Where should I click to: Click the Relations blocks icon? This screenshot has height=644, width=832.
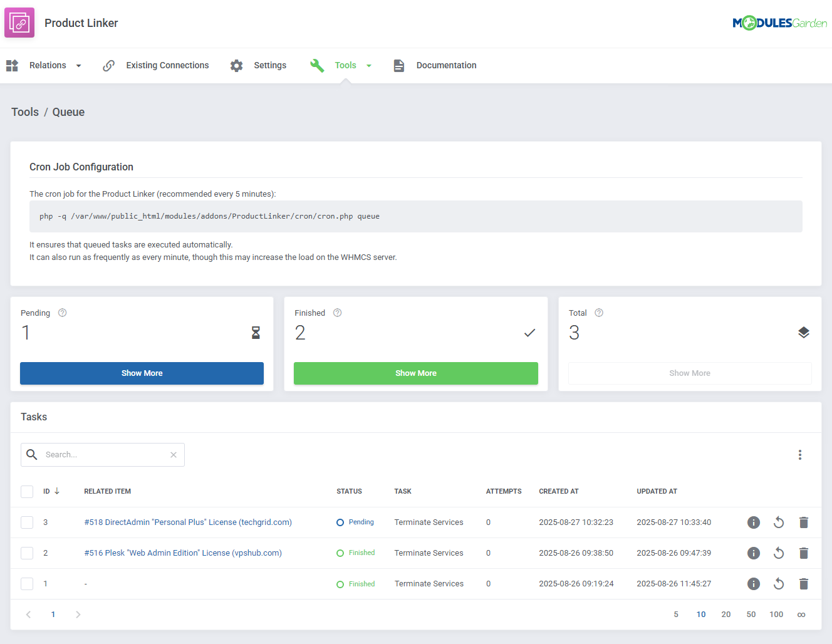click(12, 65)
